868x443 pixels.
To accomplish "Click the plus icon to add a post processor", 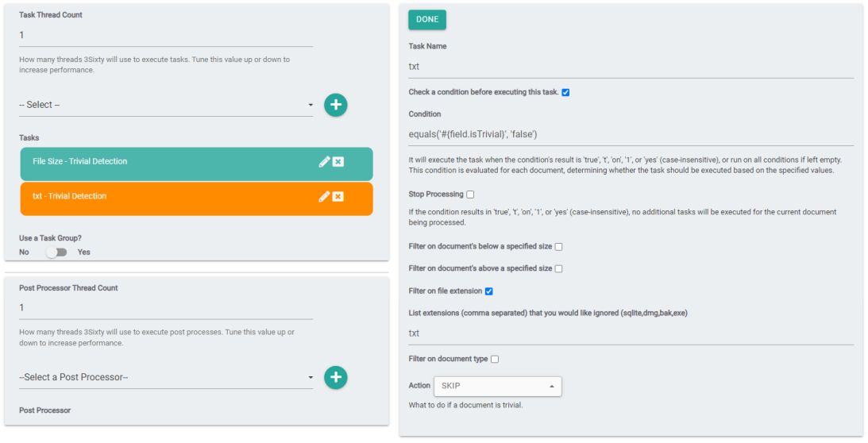I will [335, 377].
